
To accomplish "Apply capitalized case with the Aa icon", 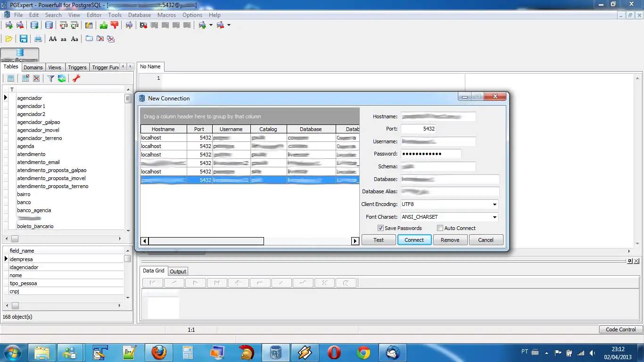I will (x=74, y=39).
